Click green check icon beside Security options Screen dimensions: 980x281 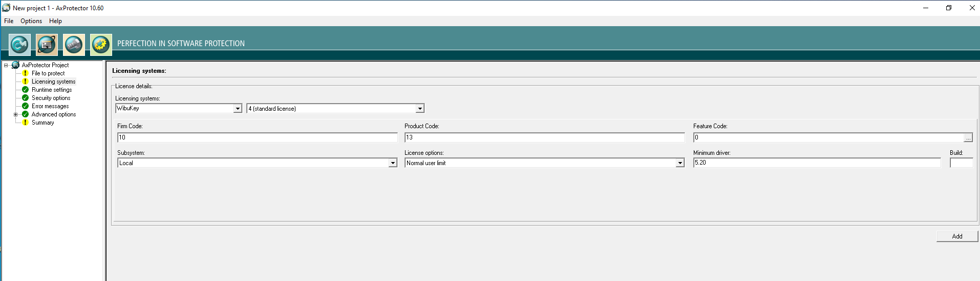25,98
